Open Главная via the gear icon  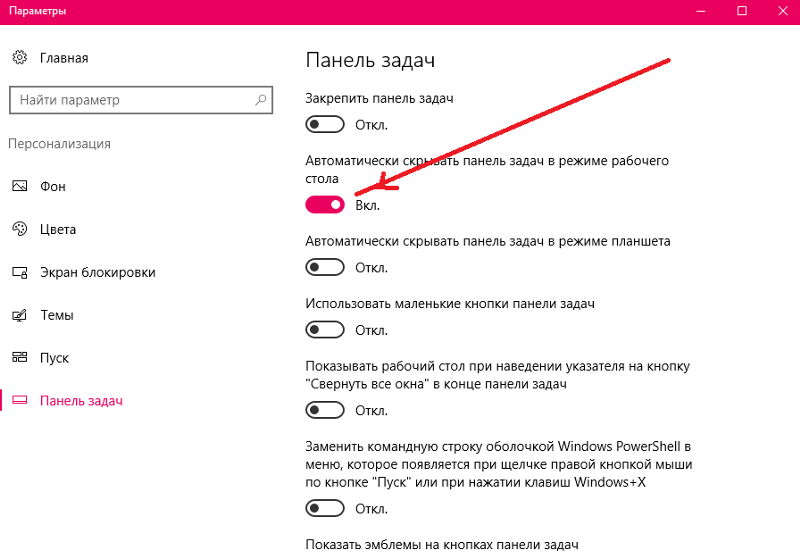tap(19, 58)
